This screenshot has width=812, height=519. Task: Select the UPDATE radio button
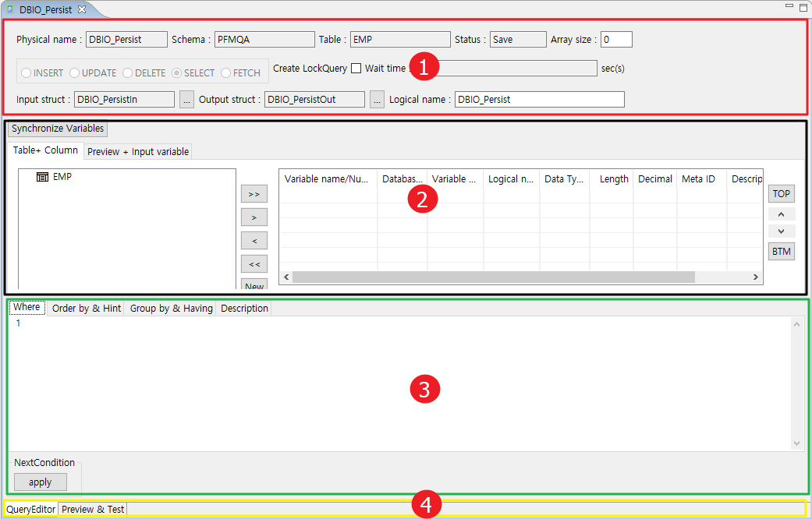(75, 73)
